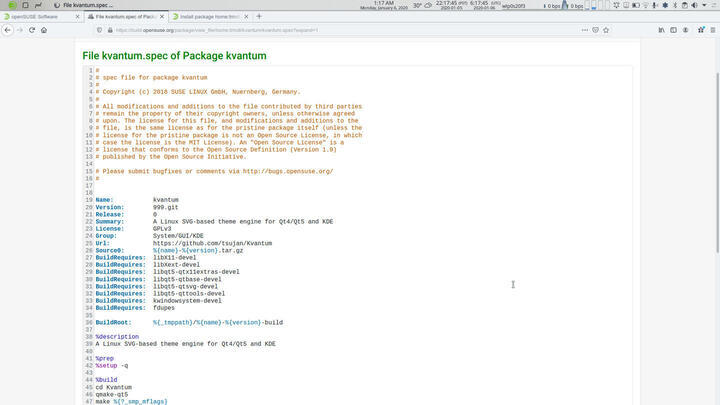
Task: Open the Bluetooth tray icon
Action: [x=675, y=6]
